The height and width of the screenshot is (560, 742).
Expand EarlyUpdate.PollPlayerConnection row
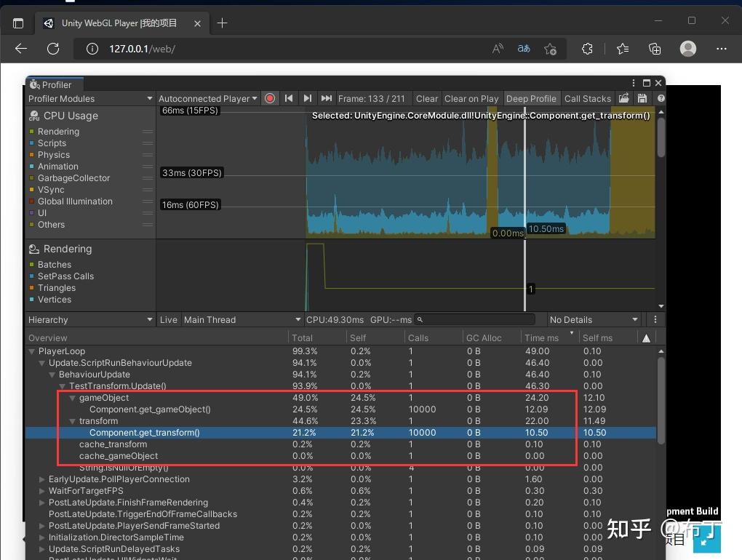pos(42,479)
